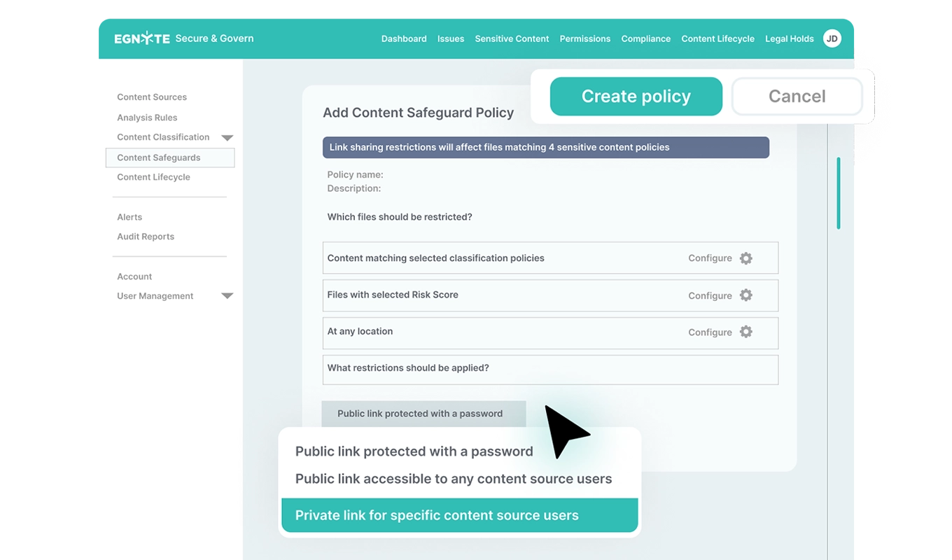Choose Public link accessible to any content source users
Image resolution: width=952 pixels, height=560 pixels.
(454, 479)
